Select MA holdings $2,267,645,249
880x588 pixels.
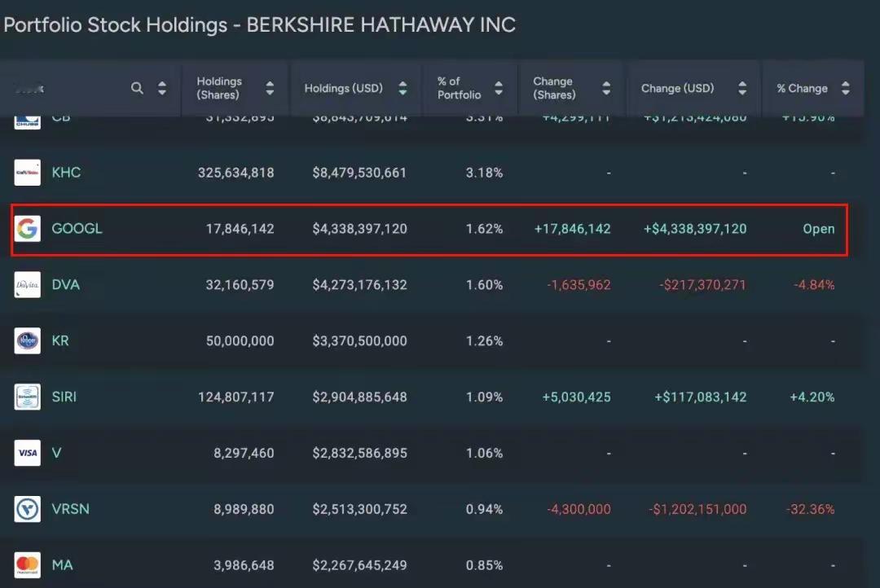click(x=360, y=565)
